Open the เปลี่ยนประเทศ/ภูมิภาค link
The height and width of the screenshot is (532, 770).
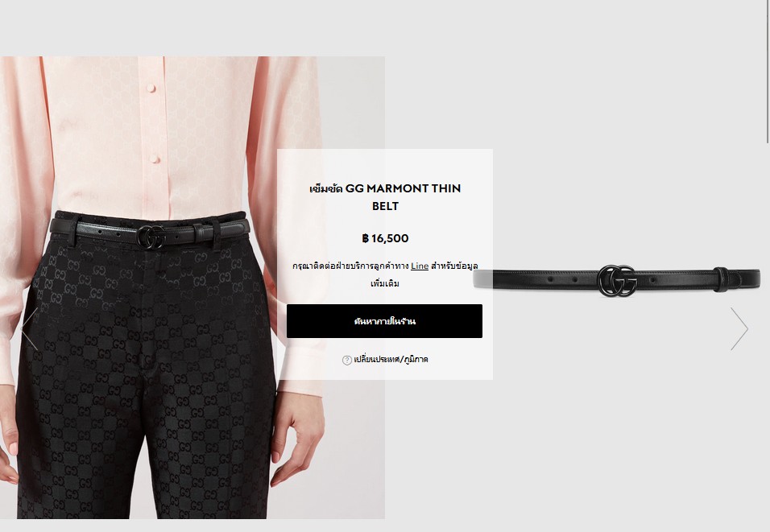pos(391,359)
